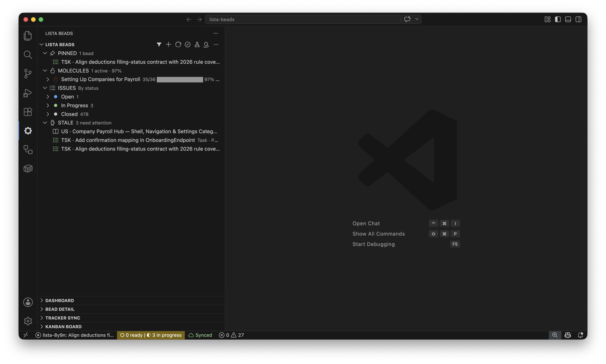Open the Explorer view in activity bar
This screenshot has width=606, height=364.
[28, 36]
